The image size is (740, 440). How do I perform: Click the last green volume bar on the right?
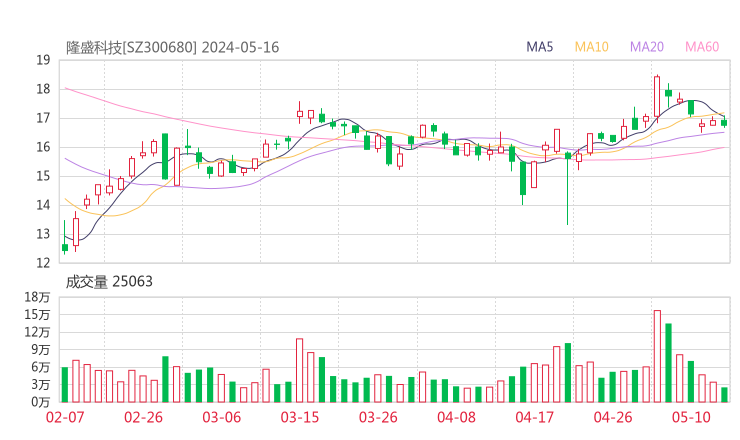click(724, 395)
